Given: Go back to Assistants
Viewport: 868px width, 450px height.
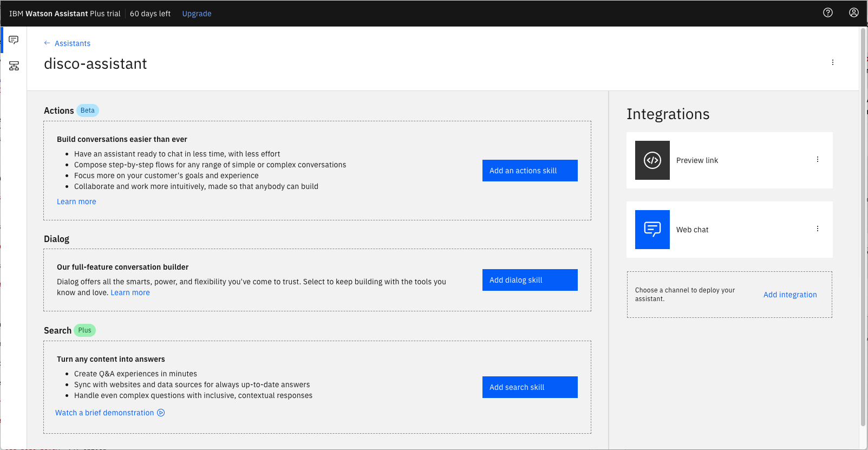Looking at the screenshot, I should [73, 43].
